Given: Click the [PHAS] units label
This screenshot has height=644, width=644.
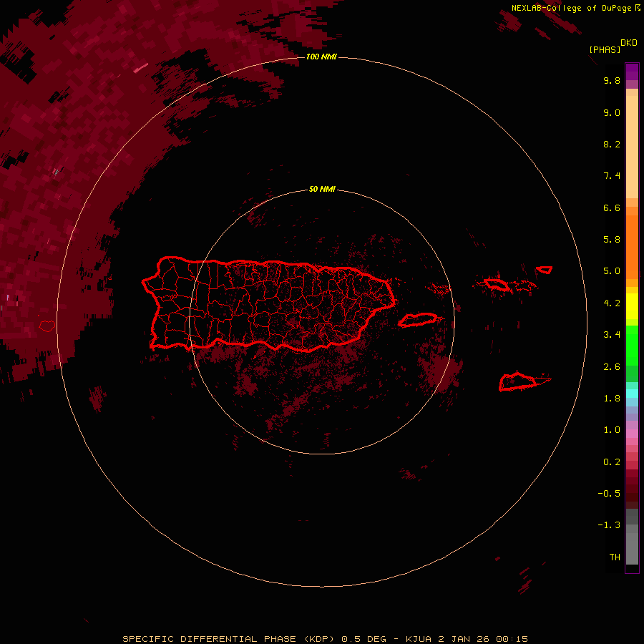Looking at the screenshot, I should 605,50.
